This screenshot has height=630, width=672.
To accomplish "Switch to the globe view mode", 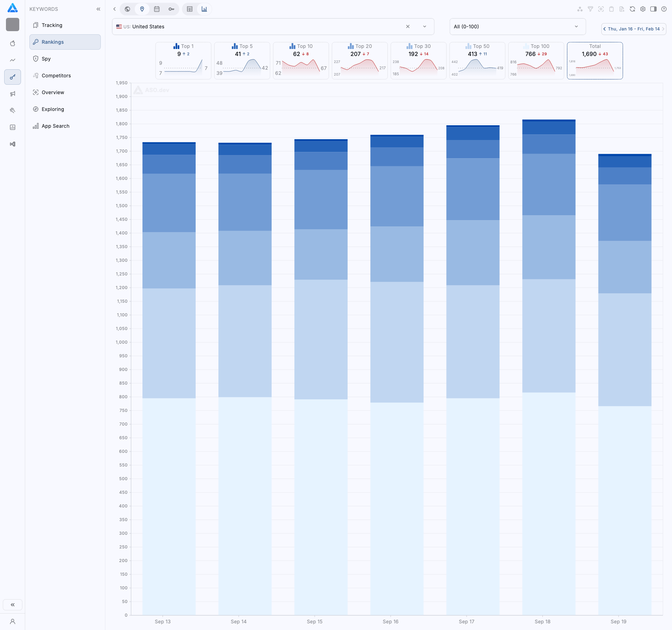I will coord(127,9).
